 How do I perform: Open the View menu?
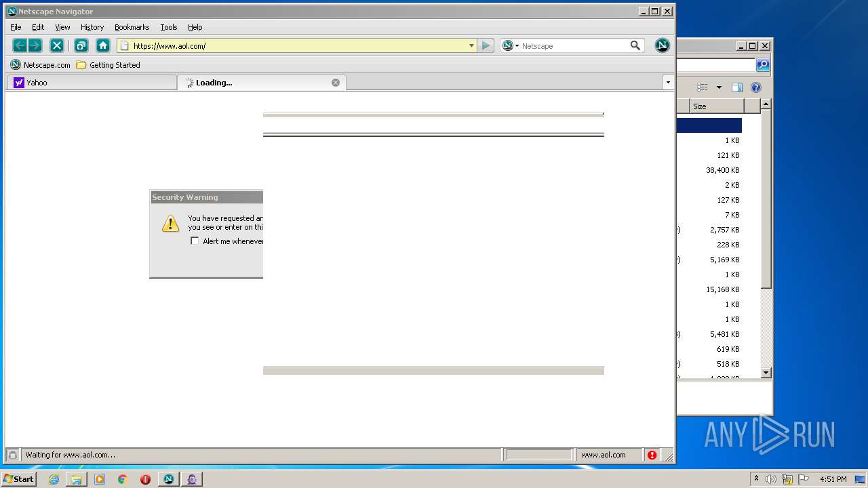click(x=62, y=27)
